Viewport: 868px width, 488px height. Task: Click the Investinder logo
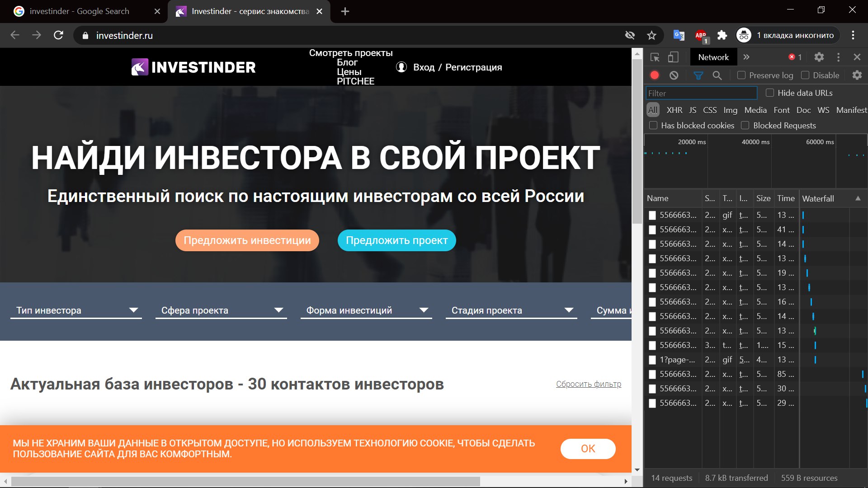tap(193, 67)
